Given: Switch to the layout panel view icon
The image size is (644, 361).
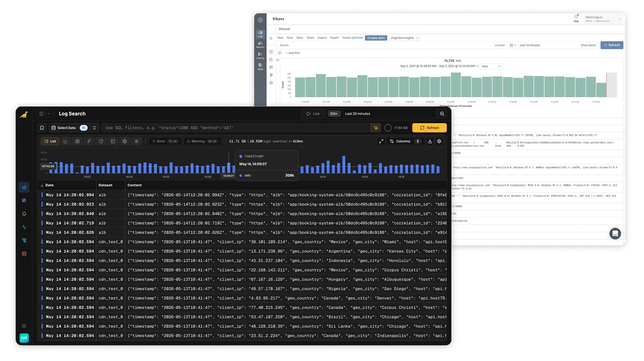Looking at the screenshot, I should tap(113, 141).
